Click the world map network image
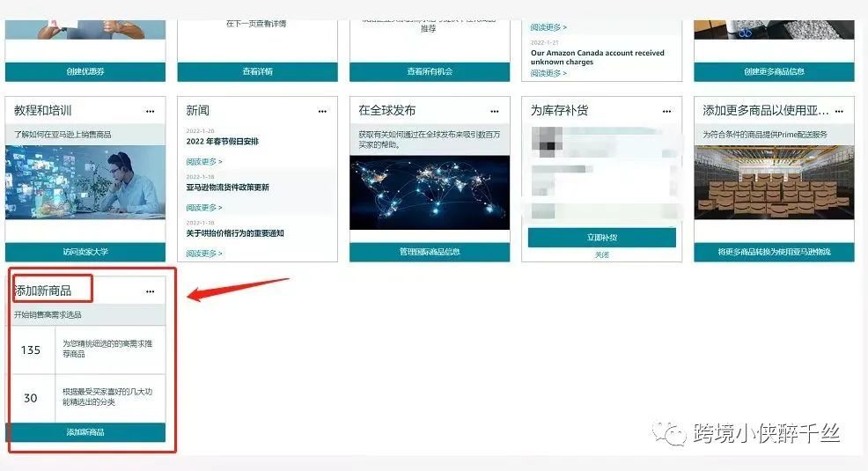The image size is (868, 471). pyautogui.click(x=430, y=192)
